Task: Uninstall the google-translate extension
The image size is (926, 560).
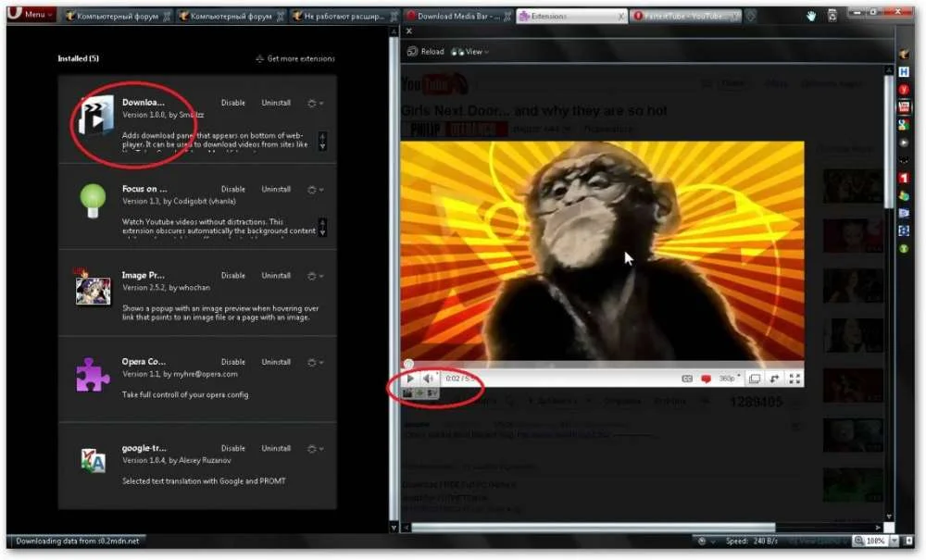Action: tap(276, 449)
